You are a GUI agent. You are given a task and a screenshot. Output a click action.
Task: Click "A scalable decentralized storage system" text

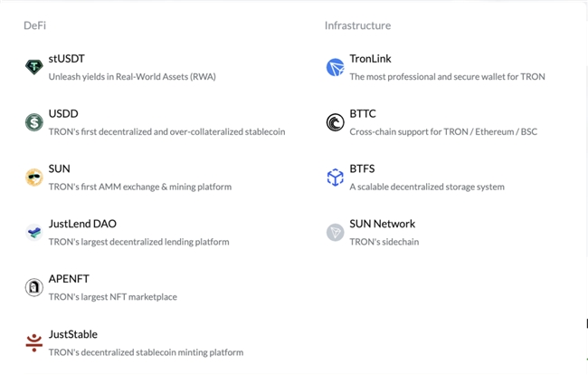click(427, 187)
